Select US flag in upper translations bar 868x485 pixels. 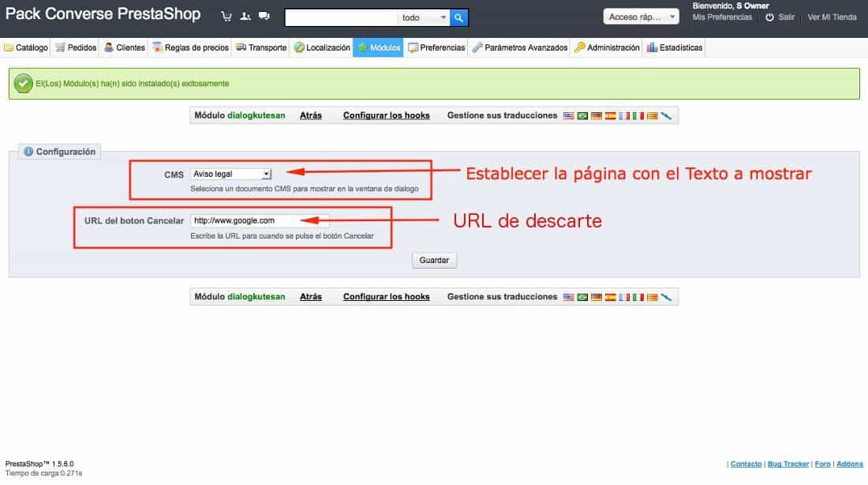point(568,116)
